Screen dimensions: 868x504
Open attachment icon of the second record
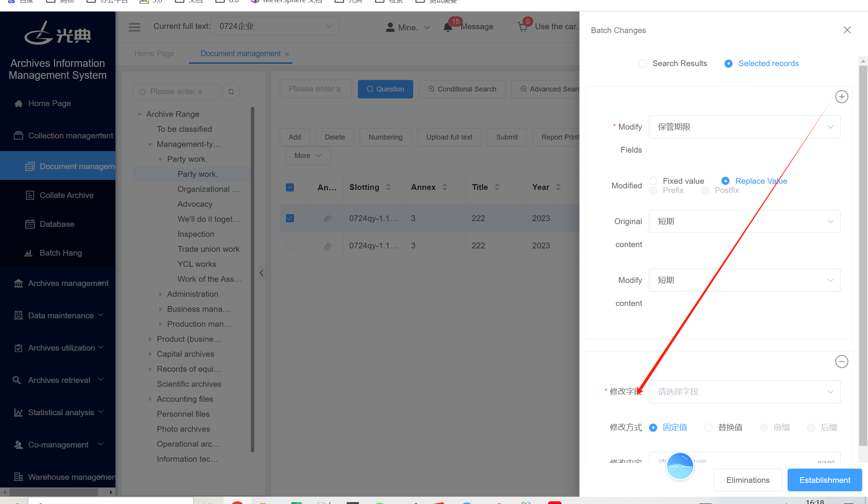pos(327,246)
